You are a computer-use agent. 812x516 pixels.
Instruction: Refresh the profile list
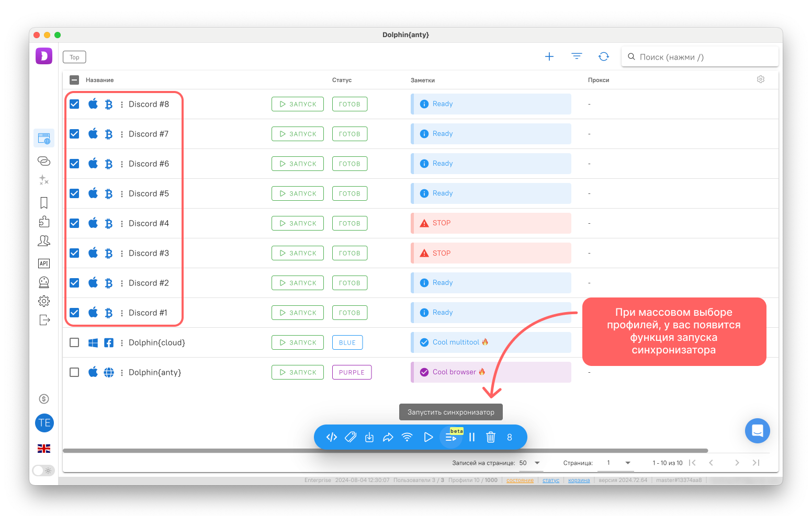604,56
